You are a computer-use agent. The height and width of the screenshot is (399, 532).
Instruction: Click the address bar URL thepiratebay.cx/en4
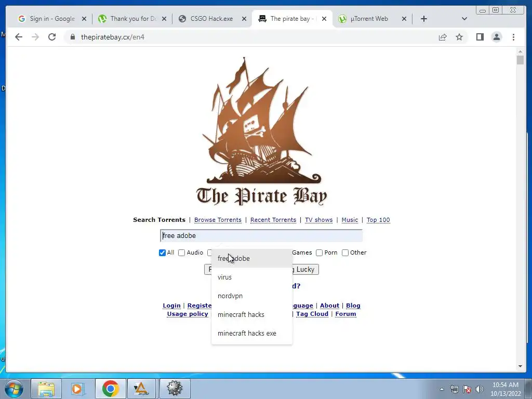pos(113,37)
